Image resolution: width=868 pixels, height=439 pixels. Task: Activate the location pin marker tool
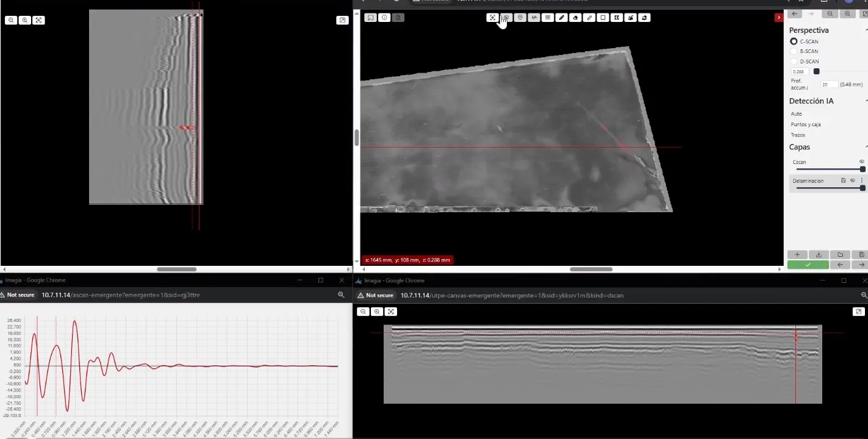[x=520, y=18]
